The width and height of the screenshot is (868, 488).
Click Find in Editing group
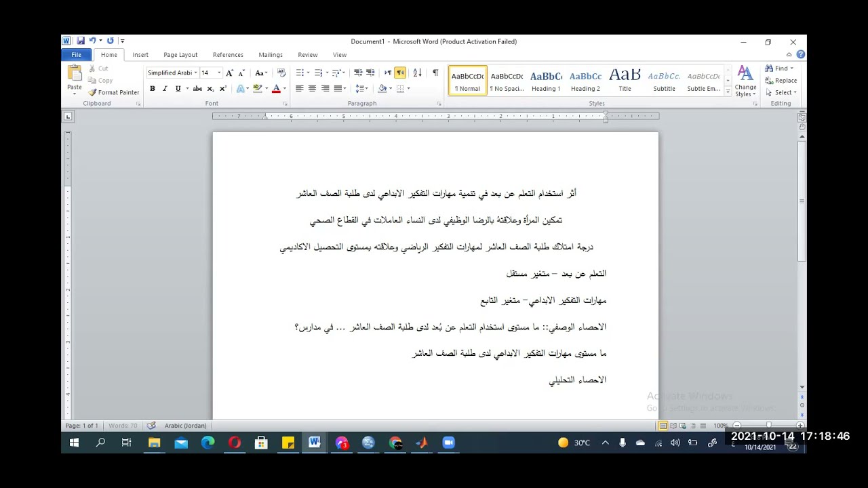[x=778, y=68]
